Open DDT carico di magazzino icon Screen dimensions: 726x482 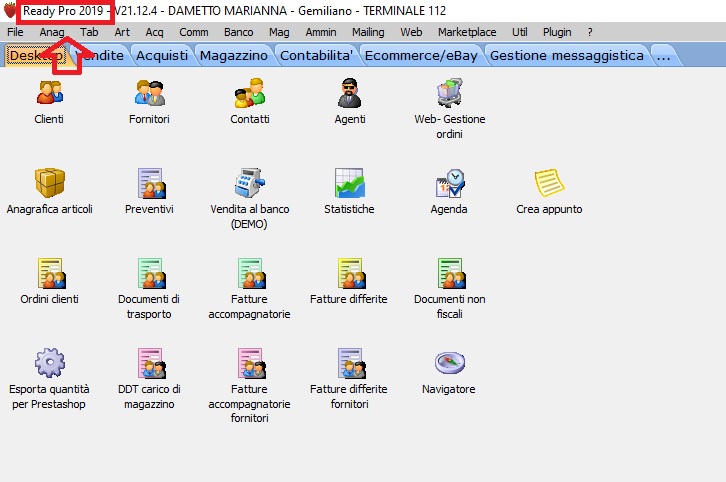point(151,363)
